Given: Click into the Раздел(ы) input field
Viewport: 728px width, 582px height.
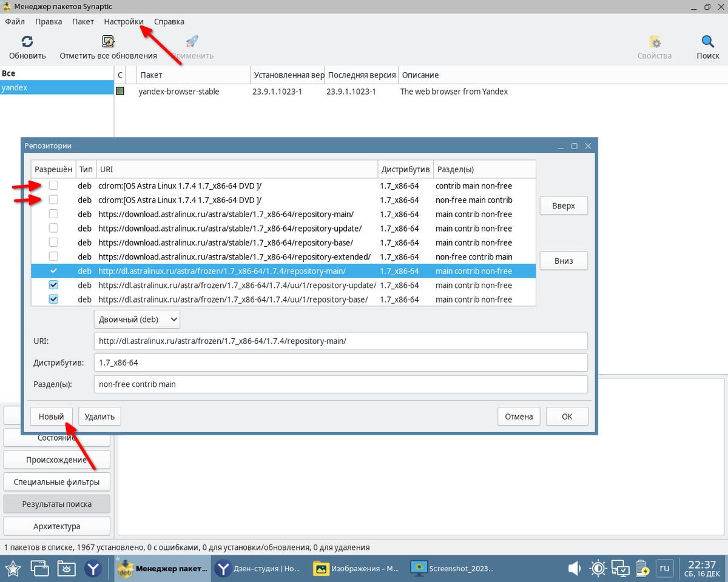Looking at the screenshot, I should [341, 384].
